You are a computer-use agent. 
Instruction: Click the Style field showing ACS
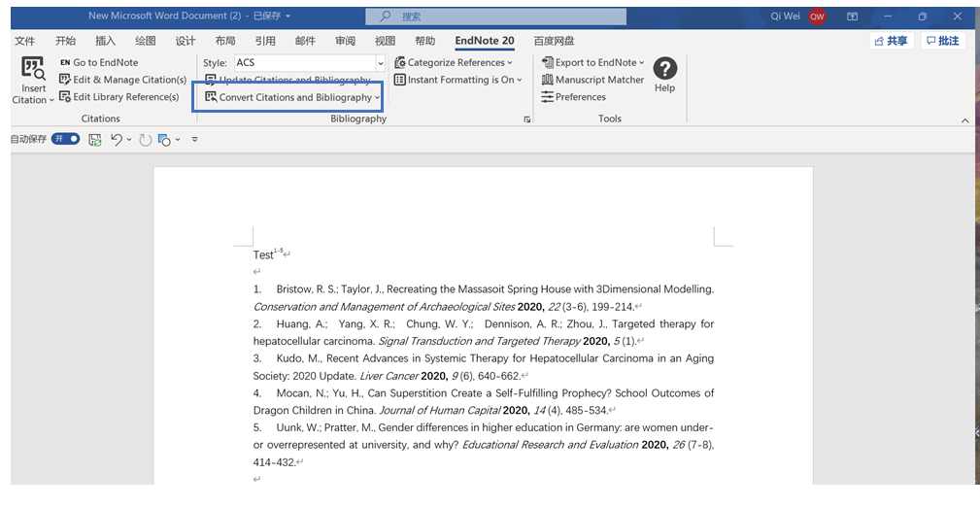tap(304, 62)
